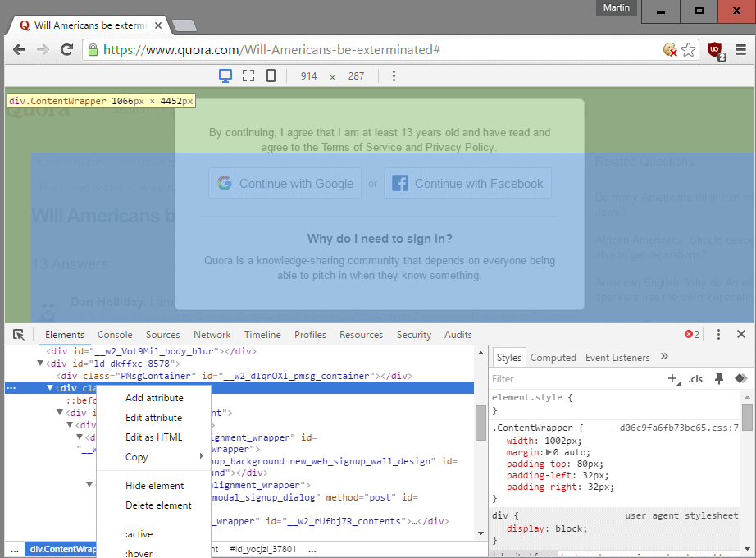Click the Chrome address bar

(328, 49)
